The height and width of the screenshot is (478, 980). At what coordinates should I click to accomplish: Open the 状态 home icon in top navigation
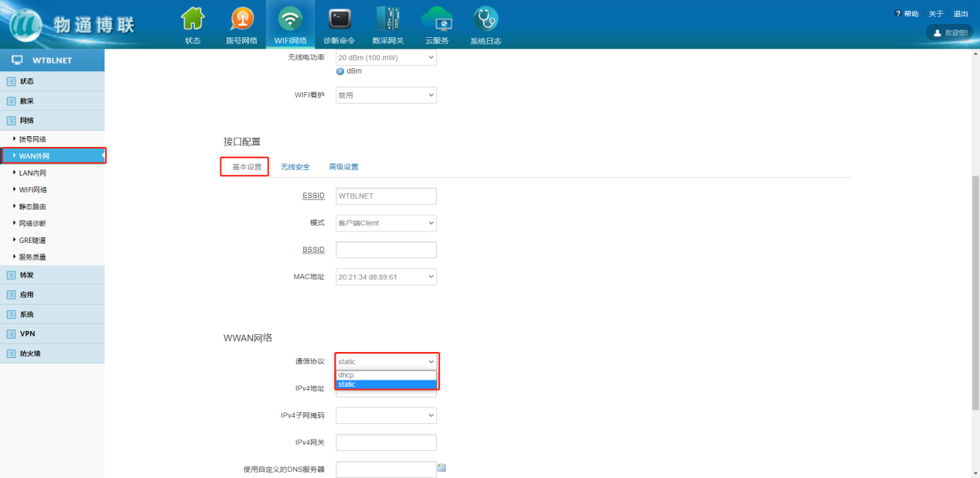(193, 19)
